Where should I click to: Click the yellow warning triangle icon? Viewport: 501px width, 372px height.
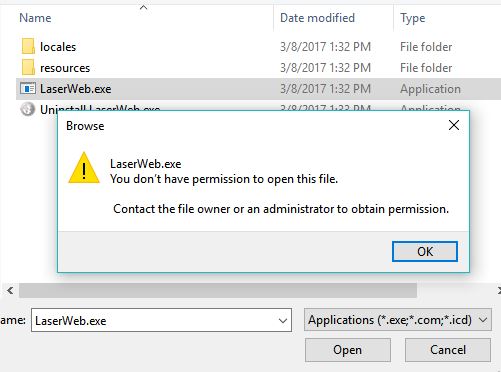click(84, 168)
